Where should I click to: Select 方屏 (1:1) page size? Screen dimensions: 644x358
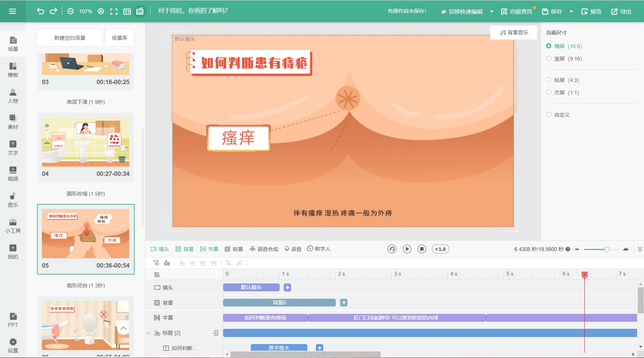coord(563,92)
